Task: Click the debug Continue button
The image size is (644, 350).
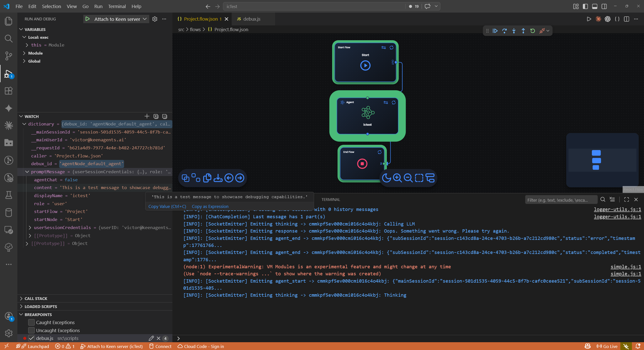Action: pyautogui.click(x=495, y=31)
